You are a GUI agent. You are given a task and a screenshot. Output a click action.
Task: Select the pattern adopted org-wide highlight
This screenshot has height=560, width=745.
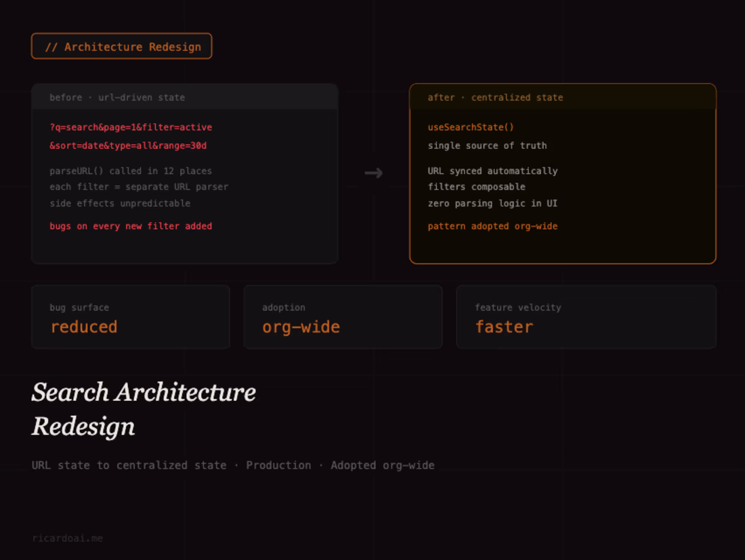(492, 226)
